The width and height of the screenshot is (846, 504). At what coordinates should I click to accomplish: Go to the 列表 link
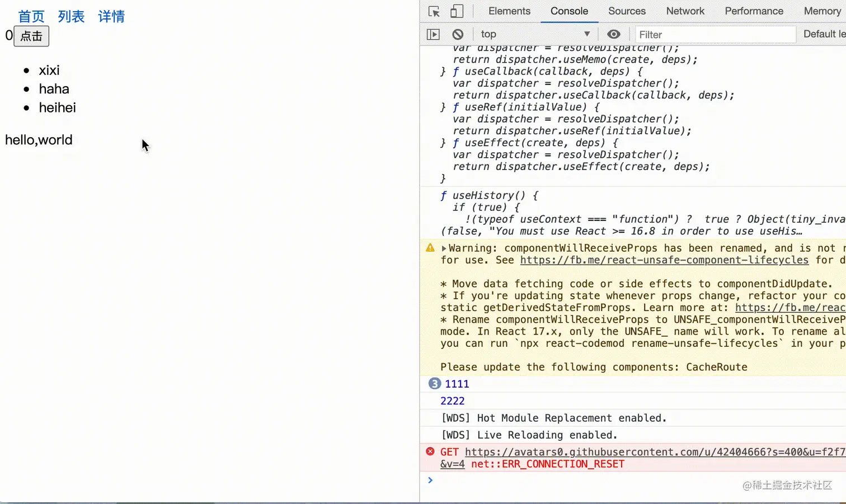(71, 17)
